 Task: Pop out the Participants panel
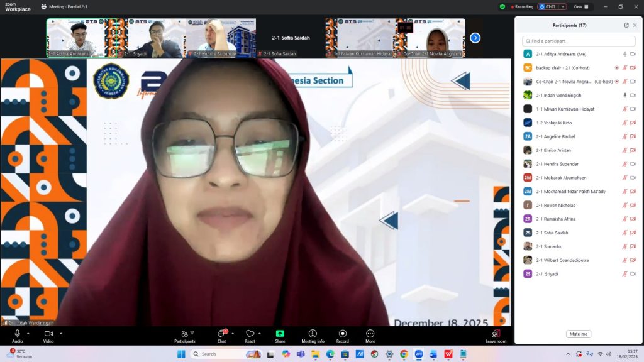click(626, 25)
